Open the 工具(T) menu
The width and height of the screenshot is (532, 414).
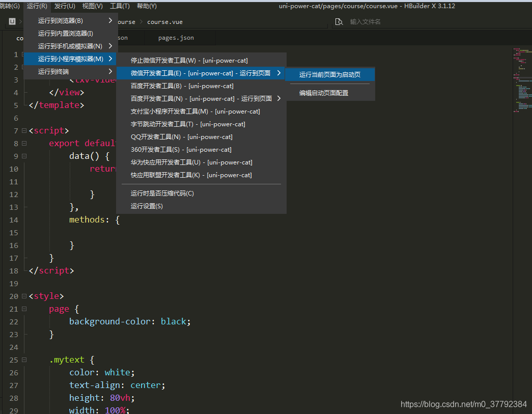(x=120, y=6)
